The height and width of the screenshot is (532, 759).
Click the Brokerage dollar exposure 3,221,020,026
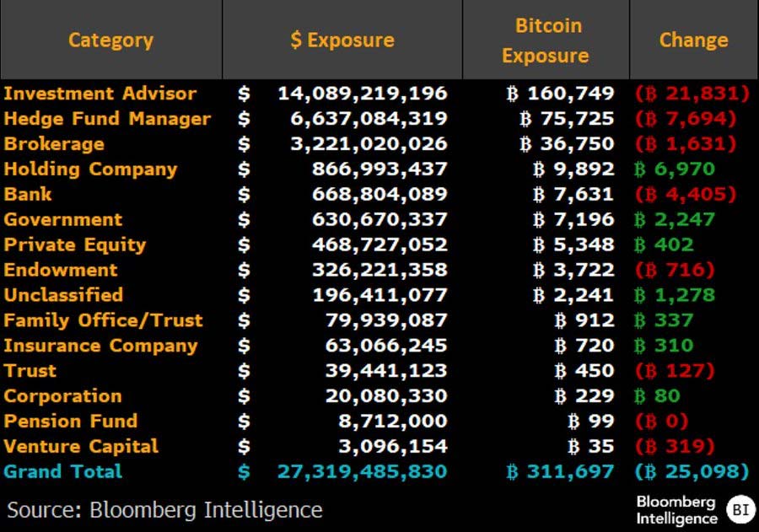369,144
